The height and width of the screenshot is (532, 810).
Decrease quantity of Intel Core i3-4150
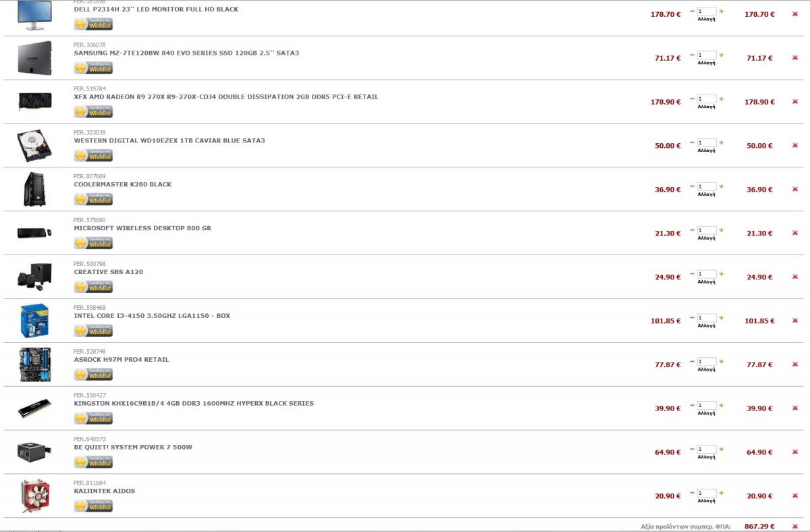[x=692, y=318]
